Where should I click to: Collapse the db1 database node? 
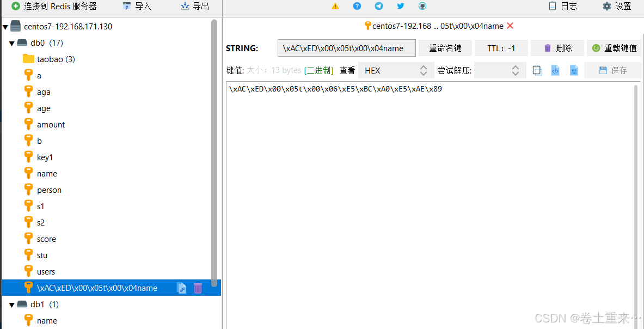click(x=11, y=305)
